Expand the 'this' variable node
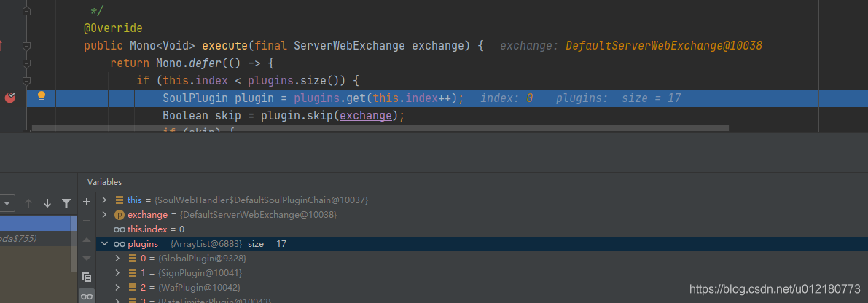 pyautogui.click(x=104, y=200)
